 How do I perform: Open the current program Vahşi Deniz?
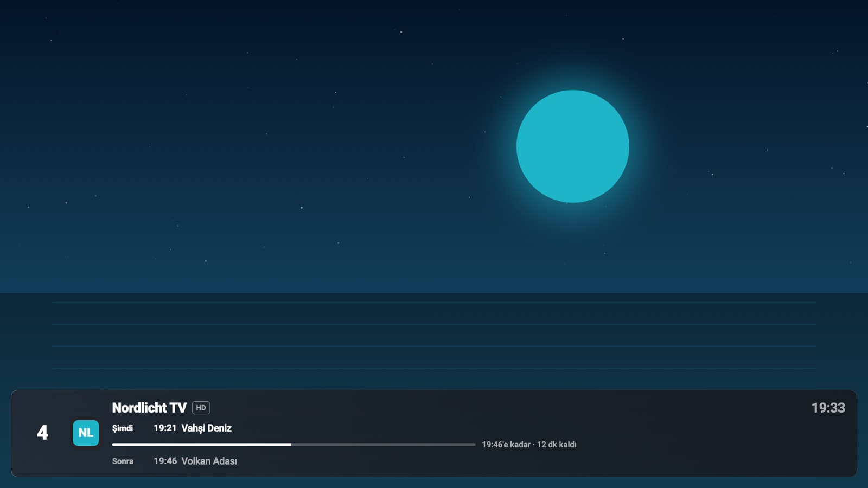206,428
